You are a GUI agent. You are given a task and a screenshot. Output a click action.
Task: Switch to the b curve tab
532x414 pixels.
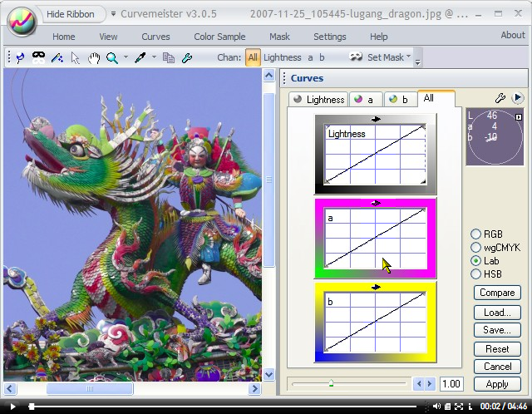coord(401,100)
